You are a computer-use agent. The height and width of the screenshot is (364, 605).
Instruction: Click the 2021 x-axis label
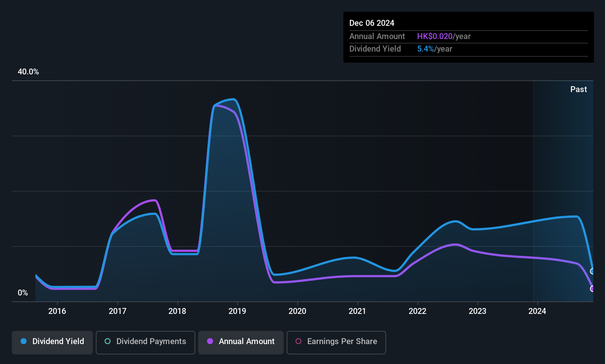[x=357, y=311]
